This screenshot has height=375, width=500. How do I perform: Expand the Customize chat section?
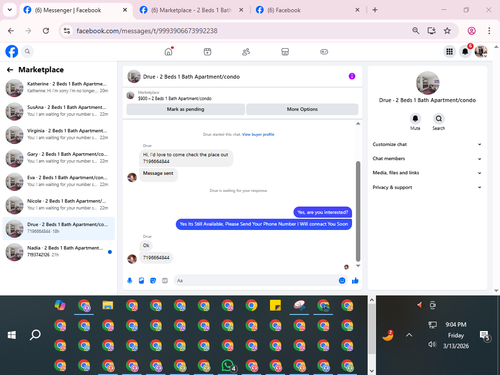point(427,144)
